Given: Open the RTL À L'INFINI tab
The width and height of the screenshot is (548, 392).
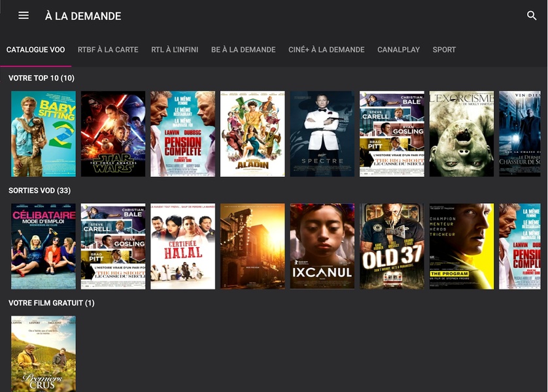Looking at the screenshot, I should (175, 50).
